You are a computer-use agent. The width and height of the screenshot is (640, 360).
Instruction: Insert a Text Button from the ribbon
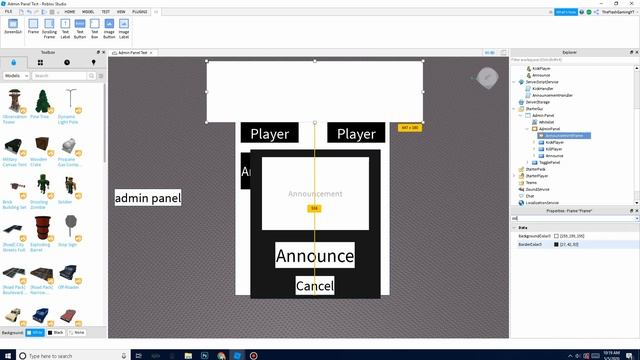80,29
